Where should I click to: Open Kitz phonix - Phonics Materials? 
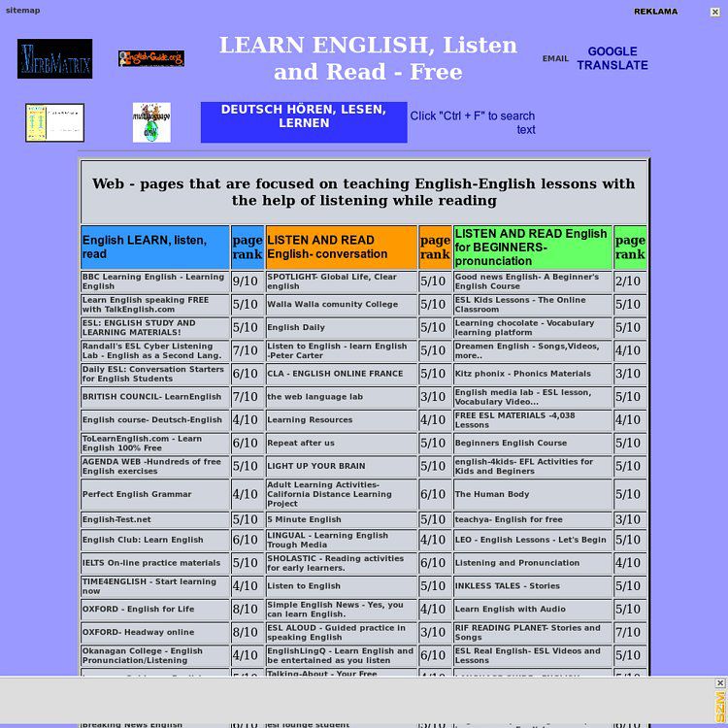(523, 374)
